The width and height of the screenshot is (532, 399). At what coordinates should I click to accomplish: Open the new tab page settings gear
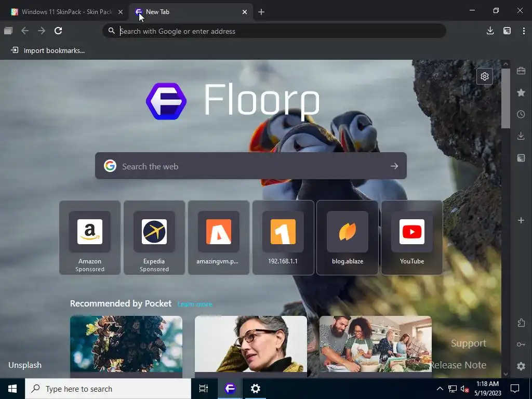(485, 76)
